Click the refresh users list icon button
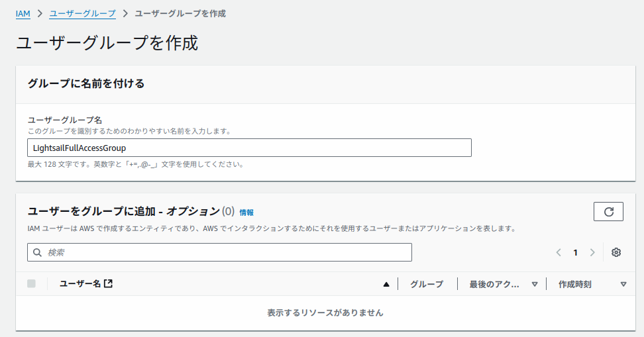Viewport: 644px width, 337px height. pyautogui.click(x=608, y=212)
